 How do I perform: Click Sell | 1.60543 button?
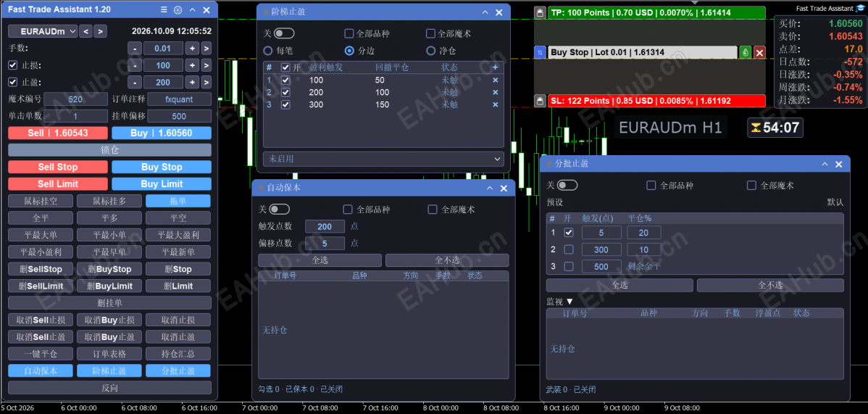(x=58, y=133)
